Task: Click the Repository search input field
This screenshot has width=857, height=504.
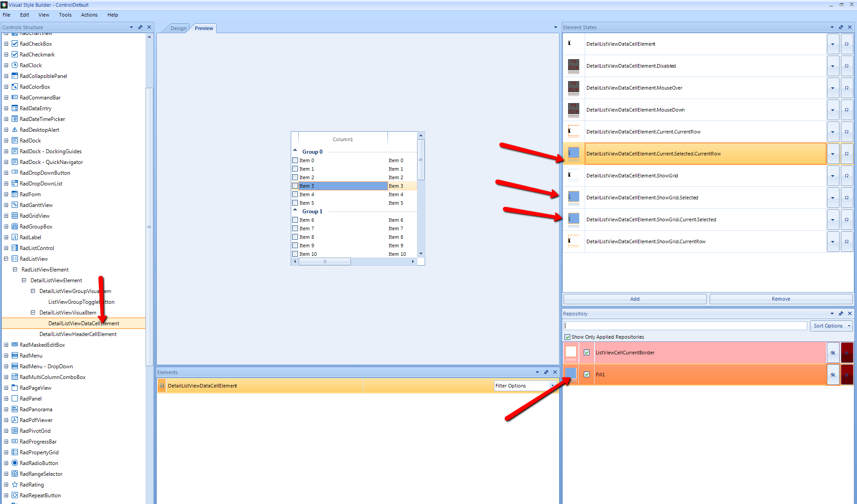Action: [x=685, y=326]
